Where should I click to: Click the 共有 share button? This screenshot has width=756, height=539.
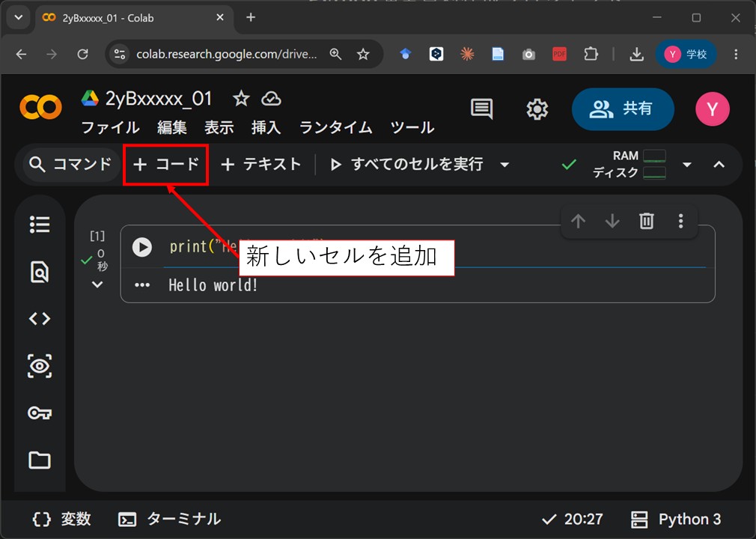point(623,109)
